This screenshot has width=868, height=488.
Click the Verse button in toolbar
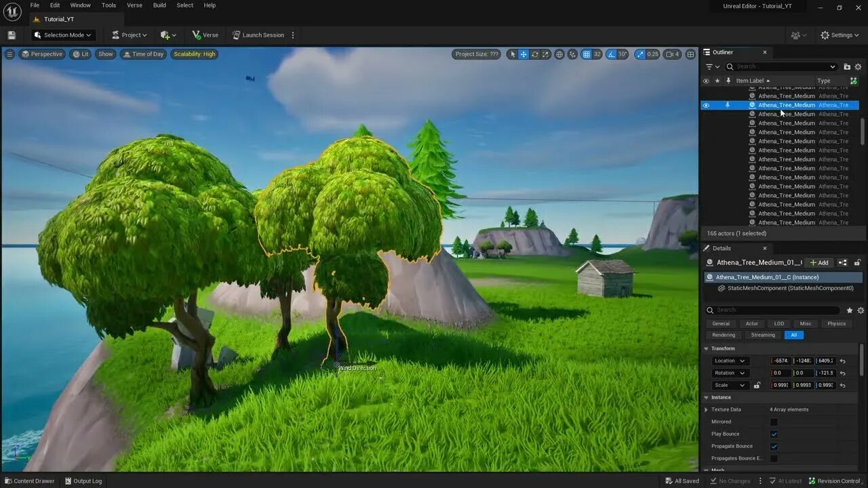tap(205, 35)
